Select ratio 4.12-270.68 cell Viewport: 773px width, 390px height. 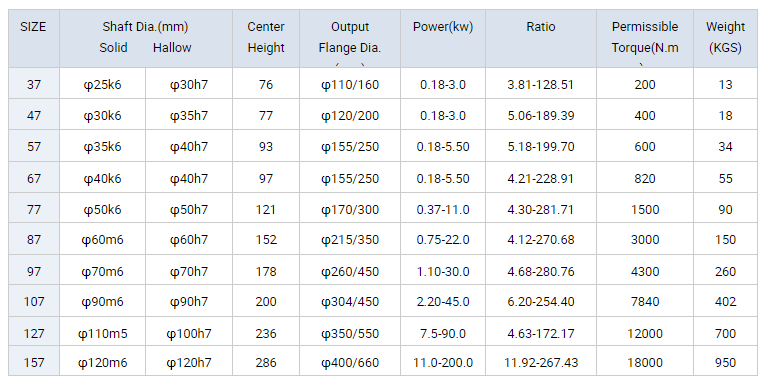pos(541,239)
